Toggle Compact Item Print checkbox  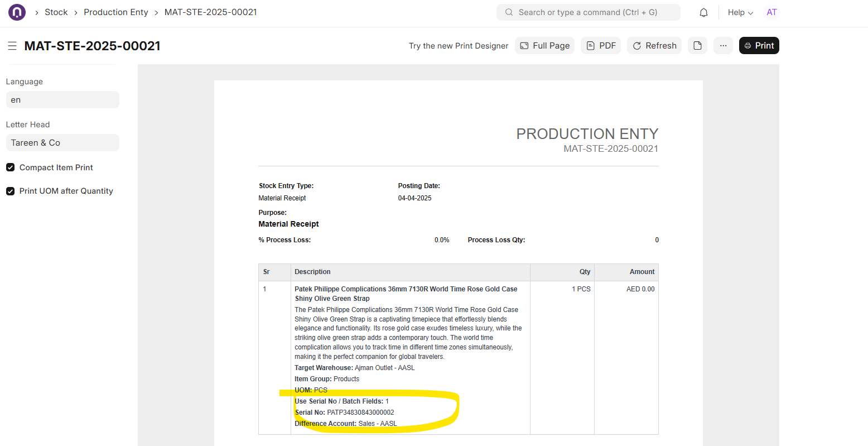pyautogui.click(x=10, y=167)
